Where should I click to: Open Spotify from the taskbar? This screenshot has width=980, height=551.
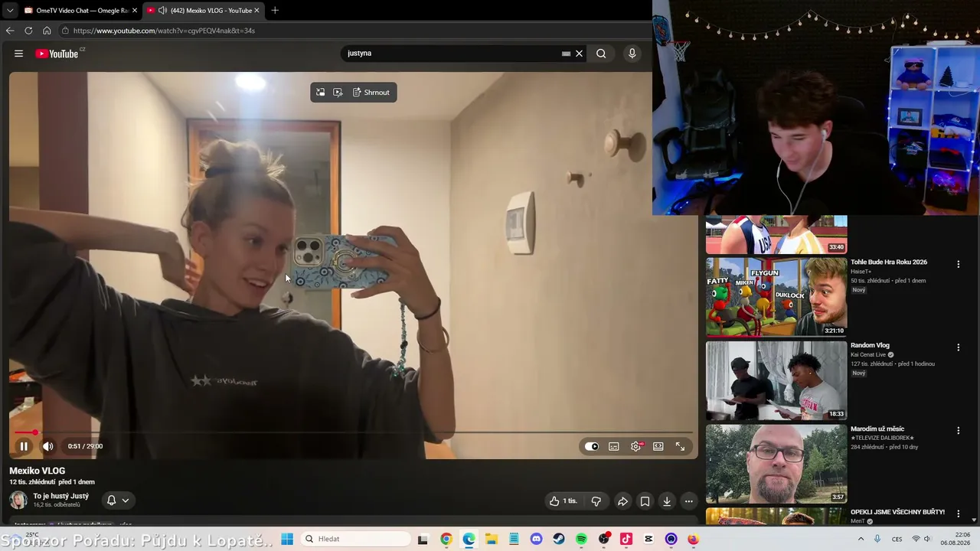tap(581, 539)
